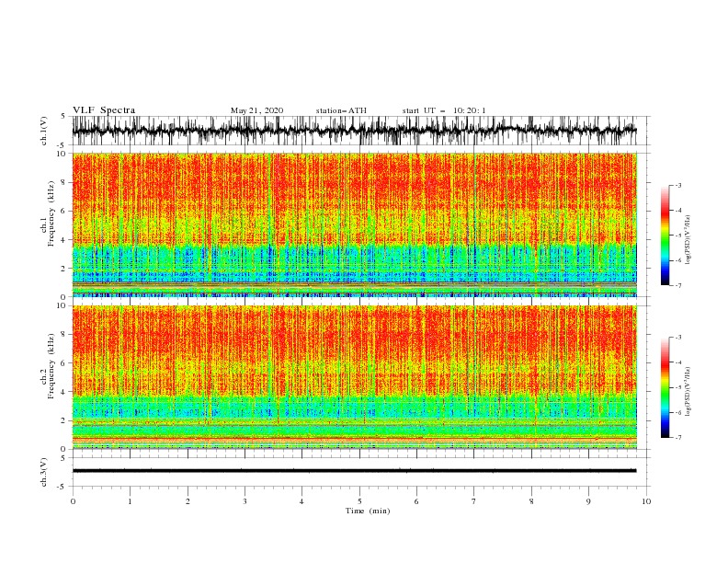Screen dimensions: 728x563
Task: Click the 'Time (min)' axis label
Action: coord(368,511)
